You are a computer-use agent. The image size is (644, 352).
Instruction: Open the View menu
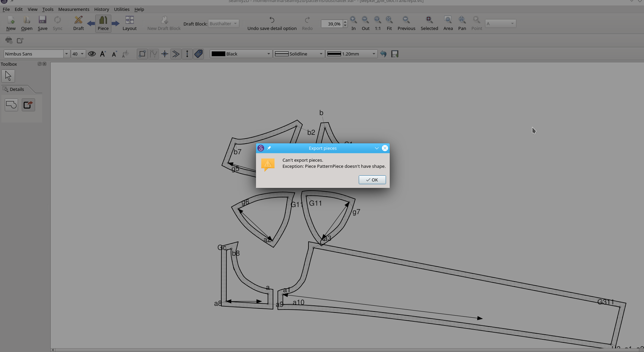tap(32, 9)
